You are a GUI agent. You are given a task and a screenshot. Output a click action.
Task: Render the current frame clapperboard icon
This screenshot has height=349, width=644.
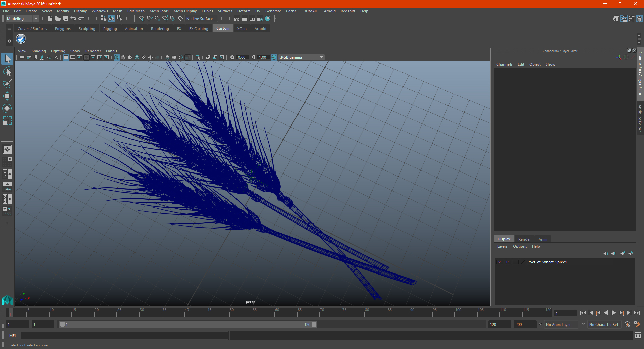[x=245, y=19]
